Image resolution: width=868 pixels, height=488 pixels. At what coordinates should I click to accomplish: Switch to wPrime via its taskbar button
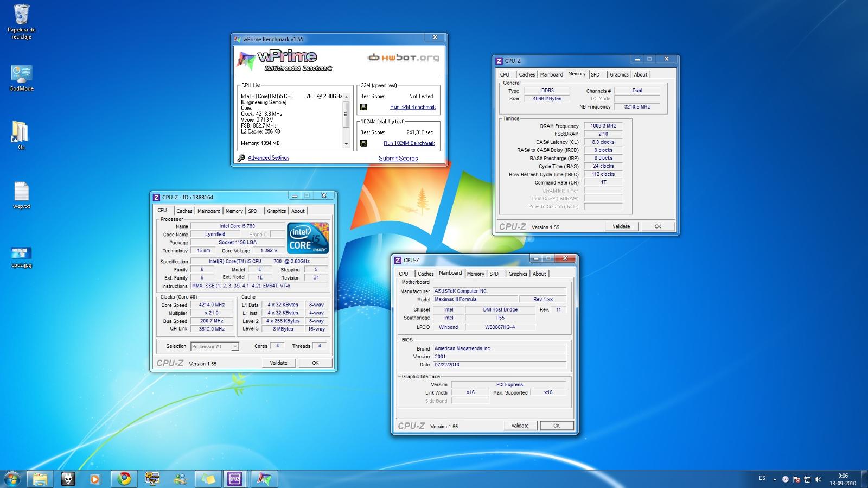264,479
